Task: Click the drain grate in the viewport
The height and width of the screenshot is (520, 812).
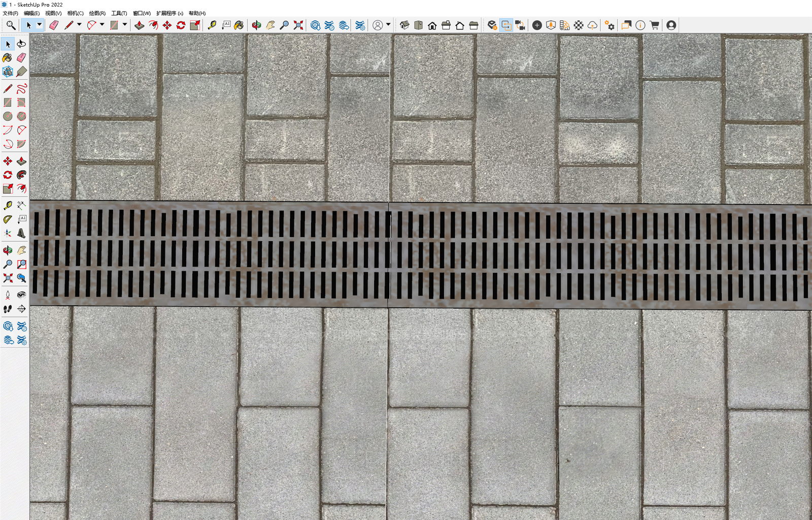Action: 421,254
